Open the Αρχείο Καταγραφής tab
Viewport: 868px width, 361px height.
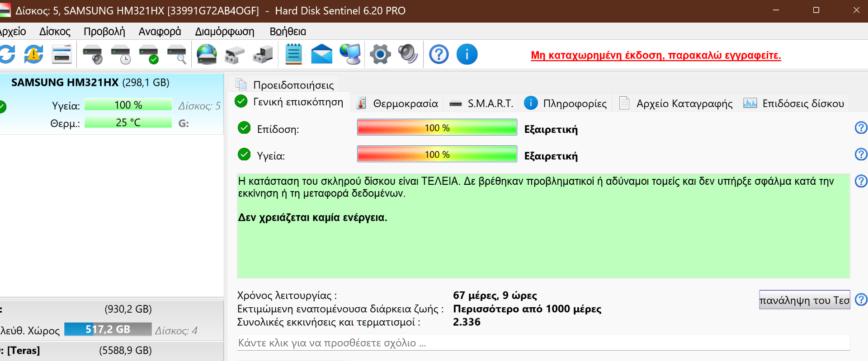pyautogui.click(x=675, y=103)
